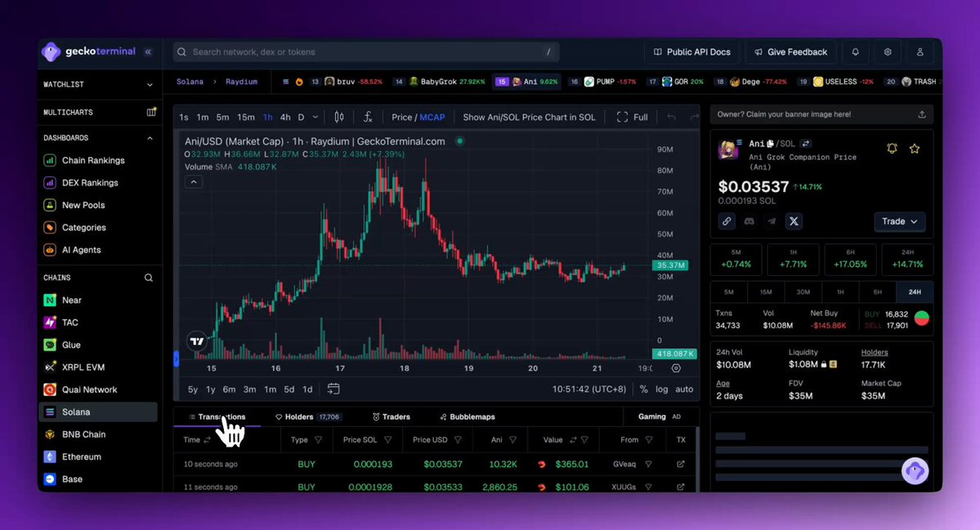Open the indicators fx icon
980x530 pixels.
pos(368,117)
